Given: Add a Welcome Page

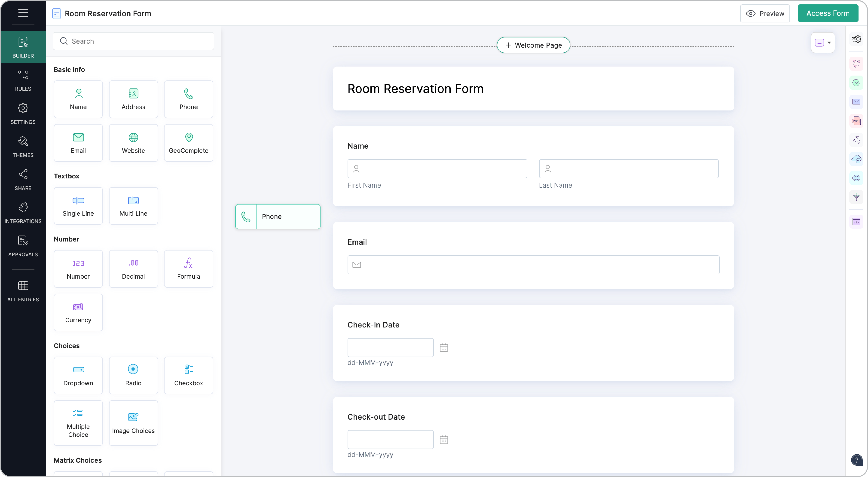Looking at the screenshot, I should tap(533, 45).
